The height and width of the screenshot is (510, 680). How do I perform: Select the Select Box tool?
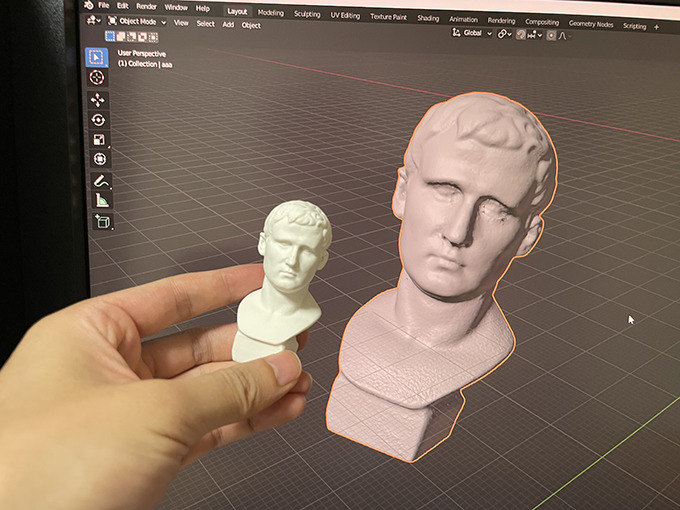pos(96,58)
